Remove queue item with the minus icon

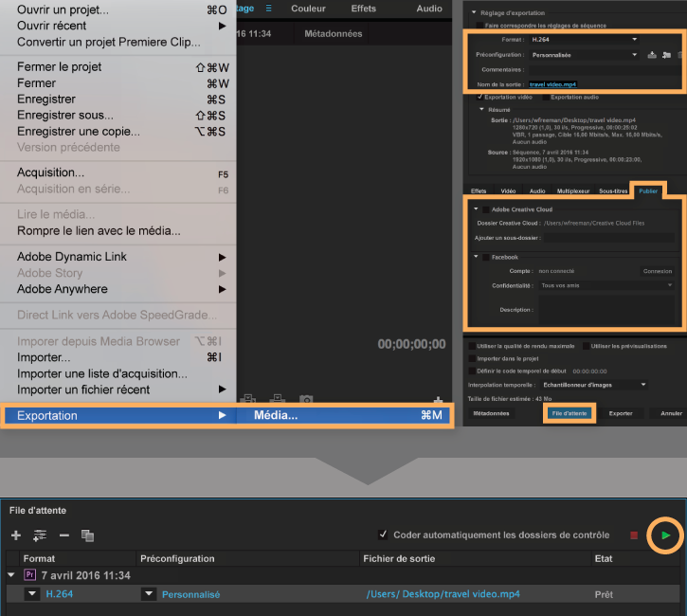(64, 535)
